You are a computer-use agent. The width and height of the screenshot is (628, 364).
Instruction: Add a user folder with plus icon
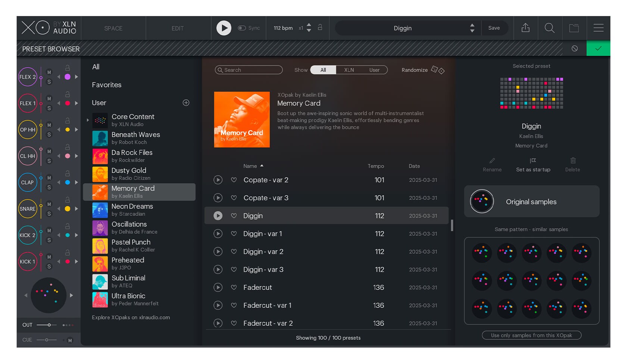(x=186, y=103)
